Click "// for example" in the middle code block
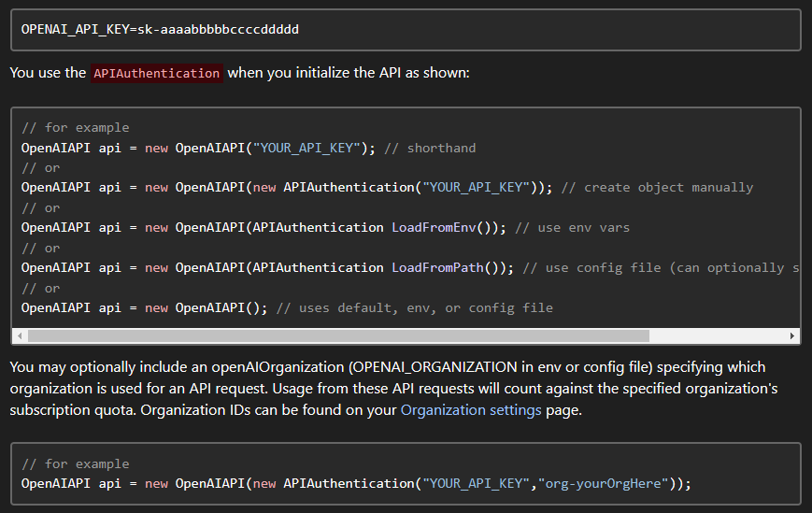 click(x=75, y=127)
